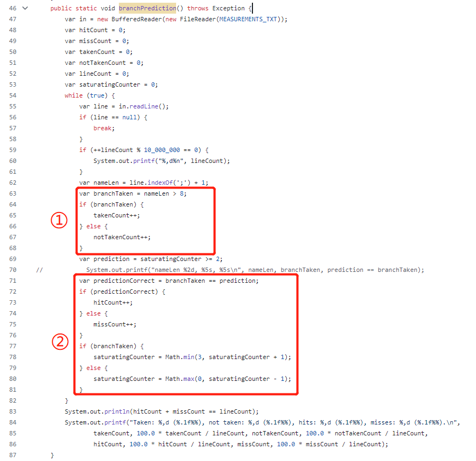Click the 'notTakenCount++;' statement
476x461 pixels.
click(122, 237)
